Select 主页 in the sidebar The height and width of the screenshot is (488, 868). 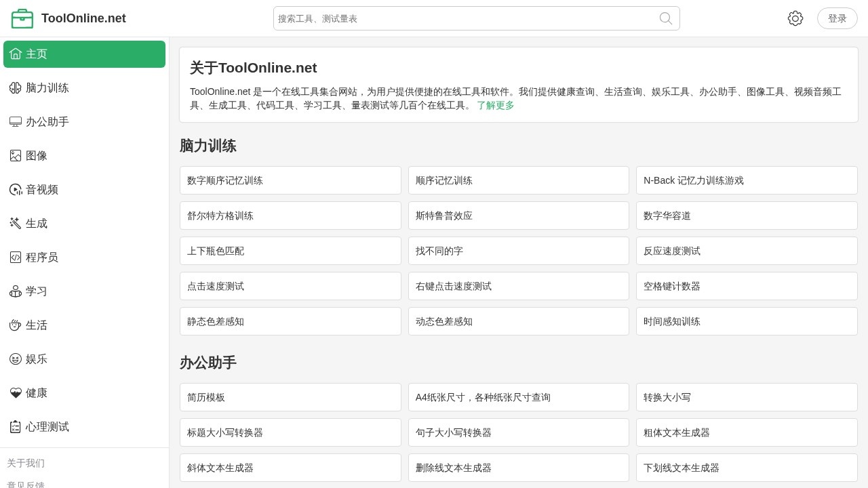(x=84, y=54)
